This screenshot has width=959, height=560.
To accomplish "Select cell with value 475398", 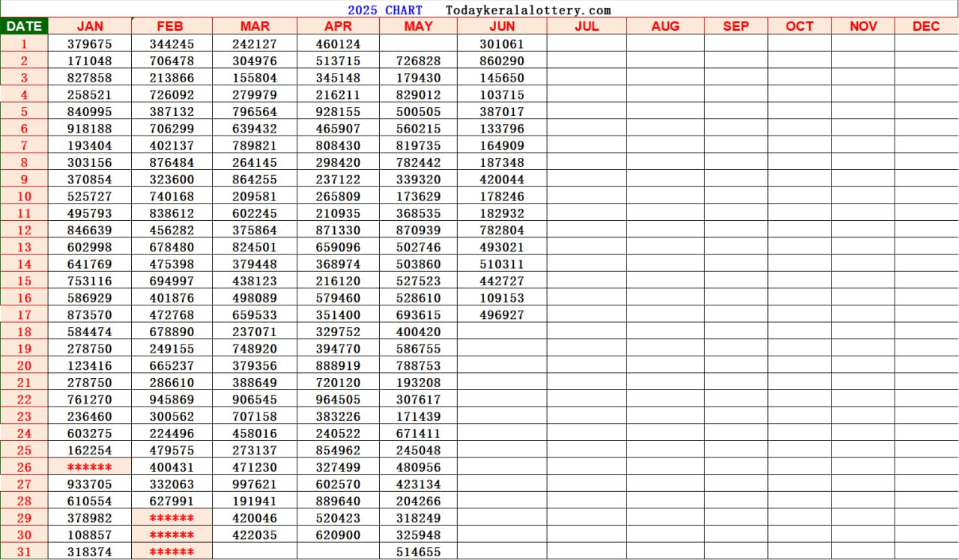I will coord(172,264).
